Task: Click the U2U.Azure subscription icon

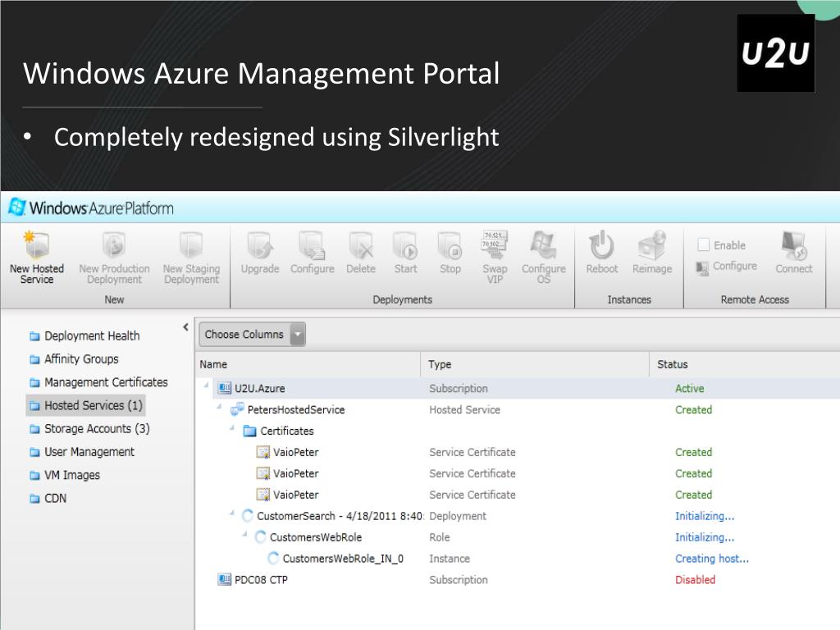Action: 224,388
